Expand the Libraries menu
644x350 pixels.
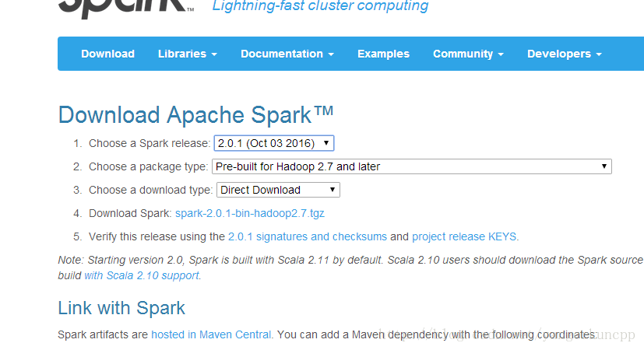pyautogui.click(x=188, y=54)
